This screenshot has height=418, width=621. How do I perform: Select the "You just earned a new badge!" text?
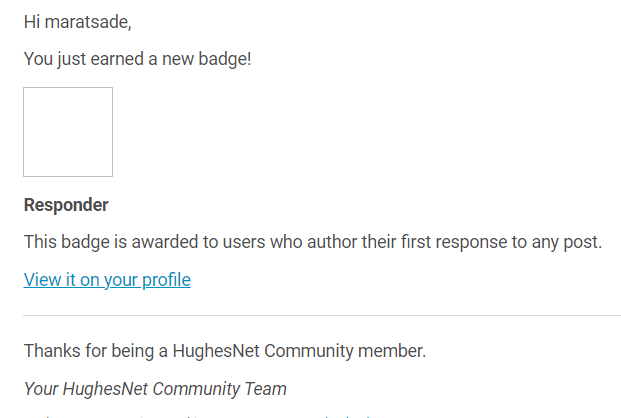(x=137, y=59)
